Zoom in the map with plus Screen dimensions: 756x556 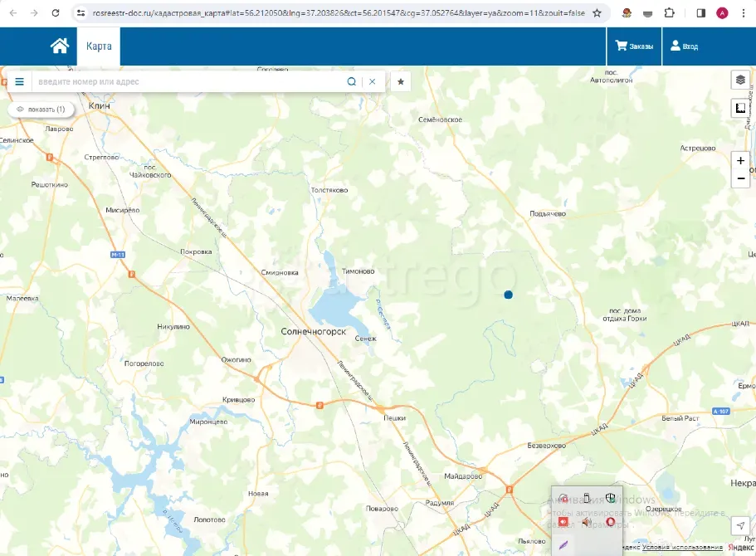pyautogui.click(x=740, y=160)
